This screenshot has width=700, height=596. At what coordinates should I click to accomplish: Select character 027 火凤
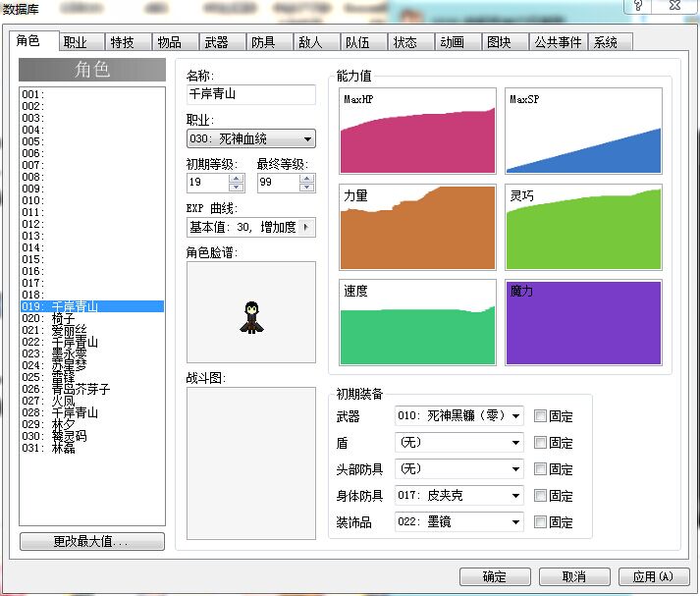92,401
